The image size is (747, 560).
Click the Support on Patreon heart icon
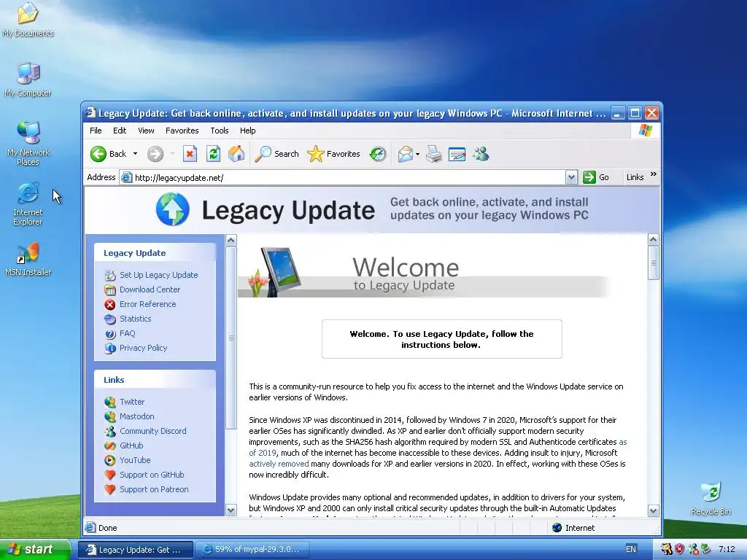click(110, 489)
